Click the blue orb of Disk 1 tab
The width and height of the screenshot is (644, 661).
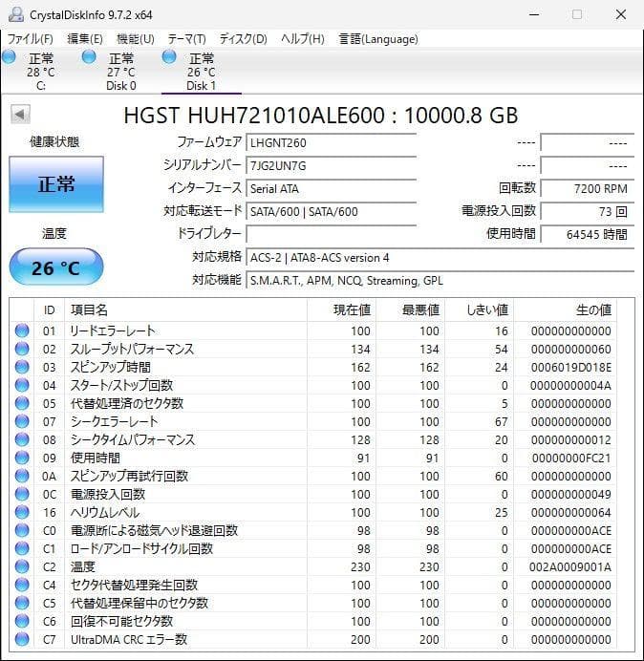pos(169,57)
